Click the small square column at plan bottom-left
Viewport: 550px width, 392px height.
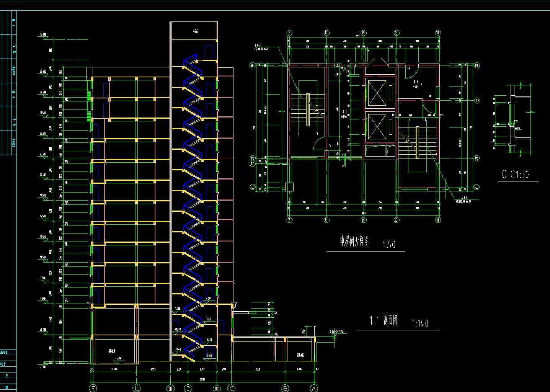click(x=289, y=187)
